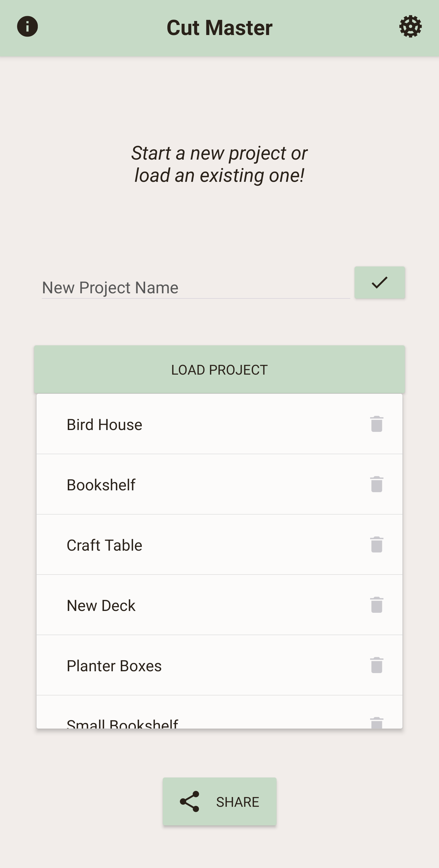
Task: Load the Craft Table project
Action: point(220,545)
